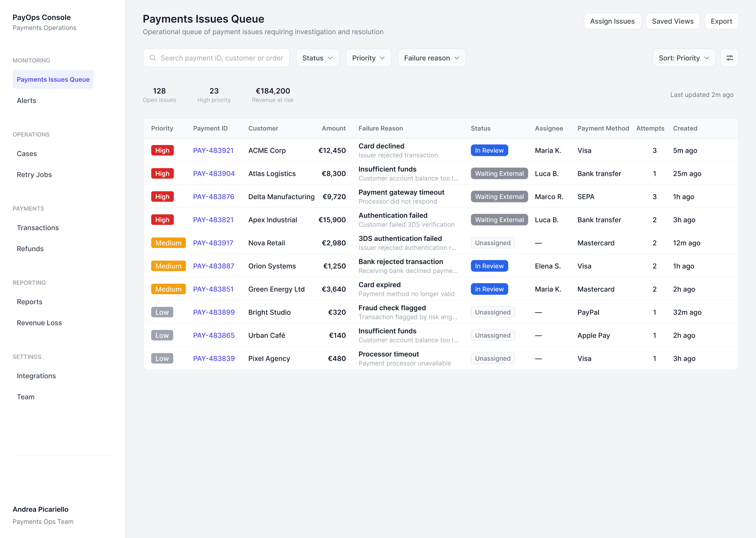Click the filter settings sliders icon
The height and width of the screenshot is (538, 756).
[x=729, y=58]
